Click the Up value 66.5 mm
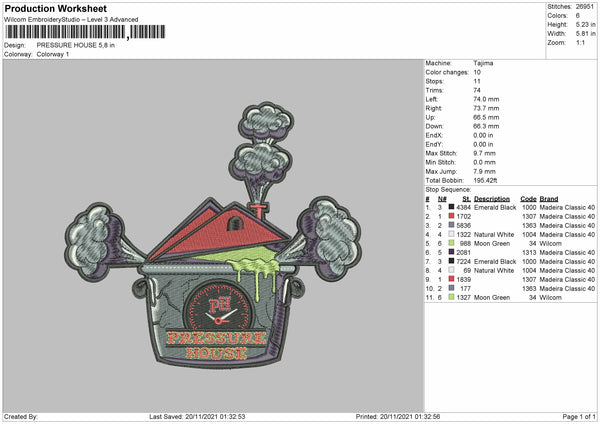600x424 pixels. point(486,117)
